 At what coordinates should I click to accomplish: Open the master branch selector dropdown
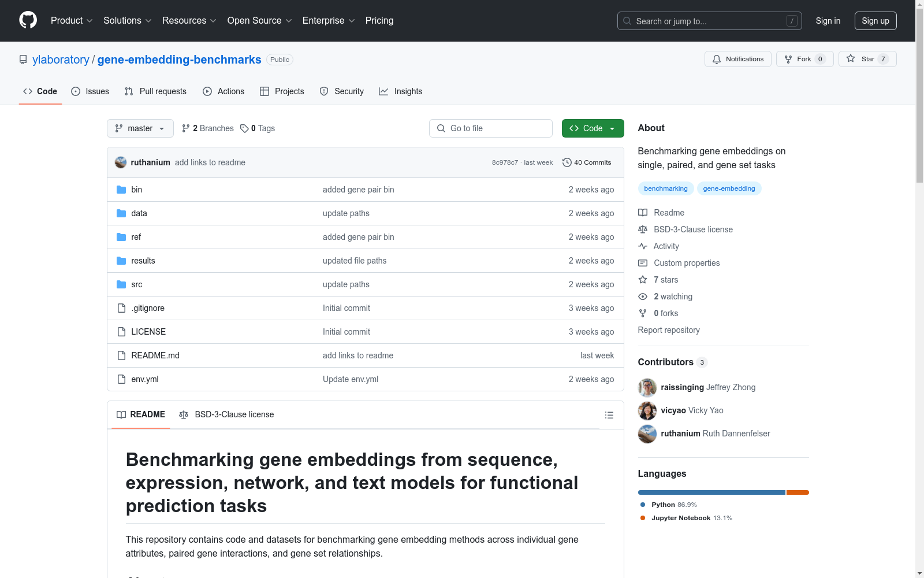[x=140, y=128]
